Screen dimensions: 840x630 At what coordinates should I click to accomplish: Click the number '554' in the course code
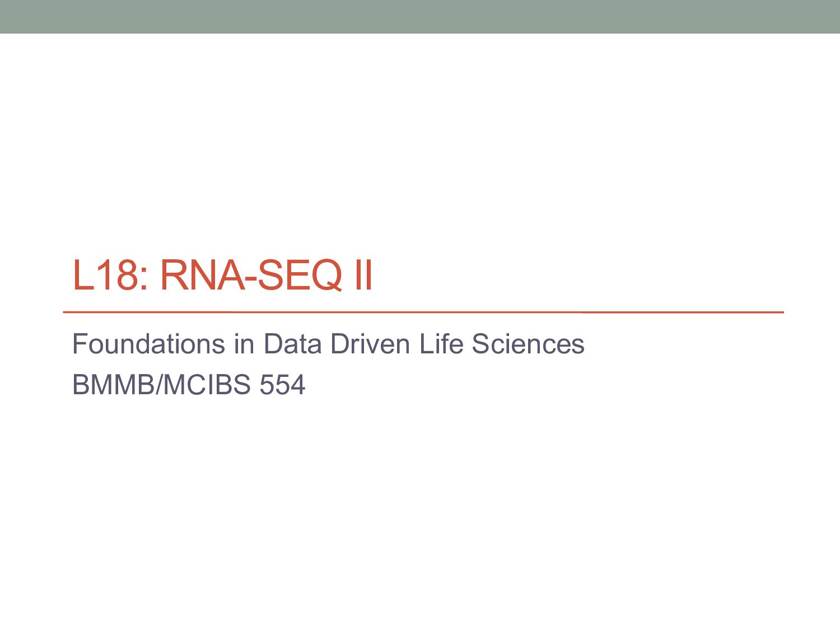(282, 385)
